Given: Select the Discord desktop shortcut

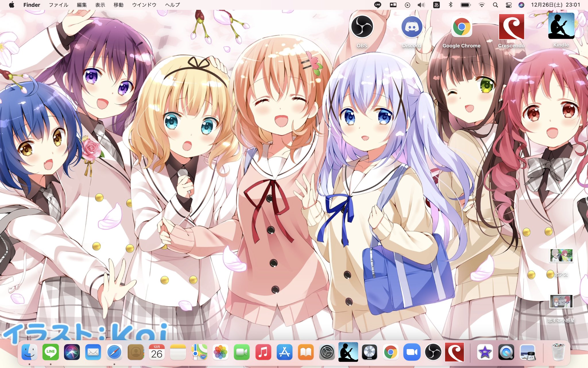Looking at the screenshot, I should [412, 27].
